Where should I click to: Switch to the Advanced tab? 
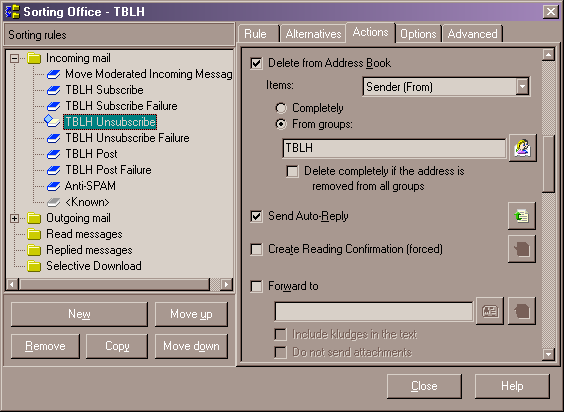click(472, 34)
